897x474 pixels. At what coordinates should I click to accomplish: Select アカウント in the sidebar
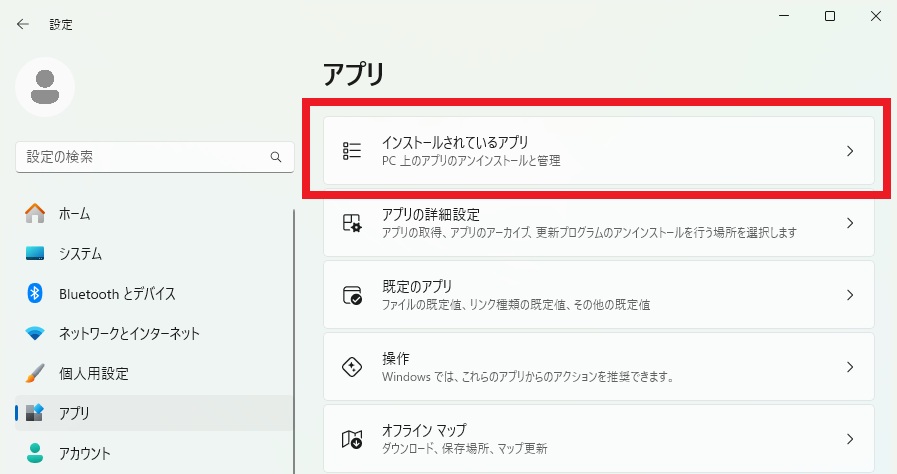[x=153, y=453]
